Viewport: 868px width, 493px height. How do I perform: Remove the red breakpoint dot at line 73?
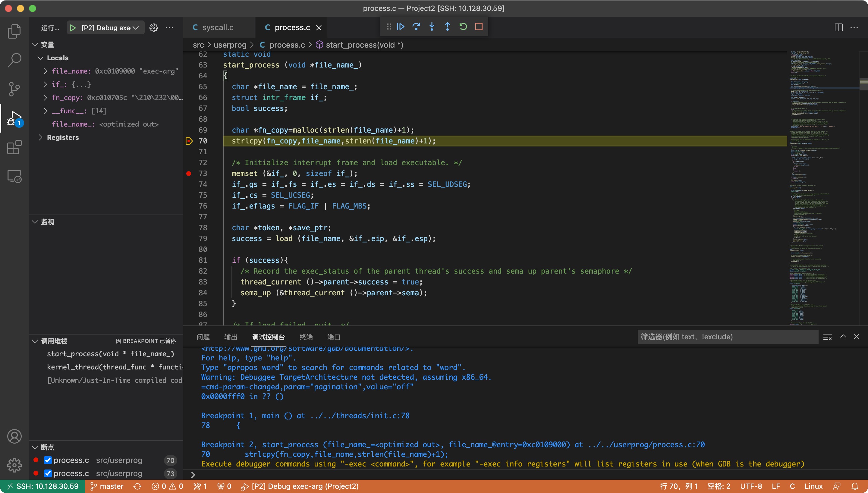(189, 173)
